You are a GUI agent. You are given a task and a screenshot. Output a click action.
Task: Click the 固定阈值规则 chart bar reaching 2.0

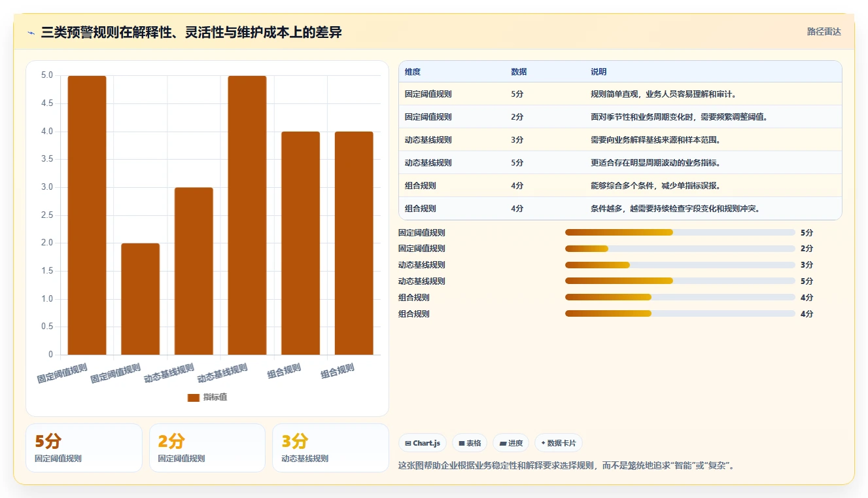[141, 299]
